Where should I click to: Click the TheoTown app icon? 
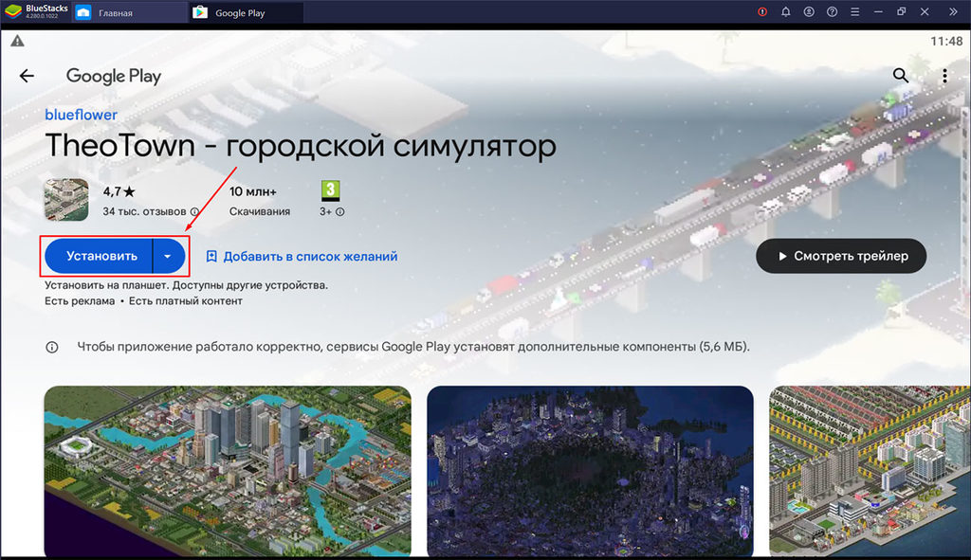[66, 200]
